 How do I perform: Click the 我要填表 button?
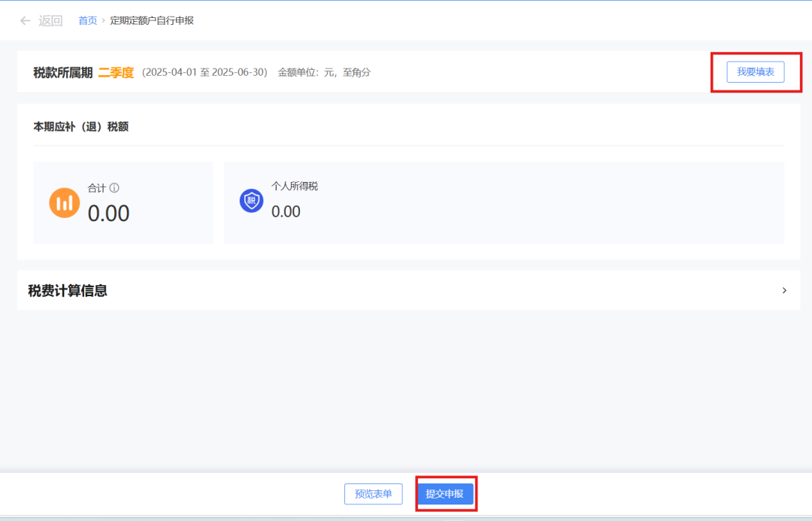tap(755, 72)
